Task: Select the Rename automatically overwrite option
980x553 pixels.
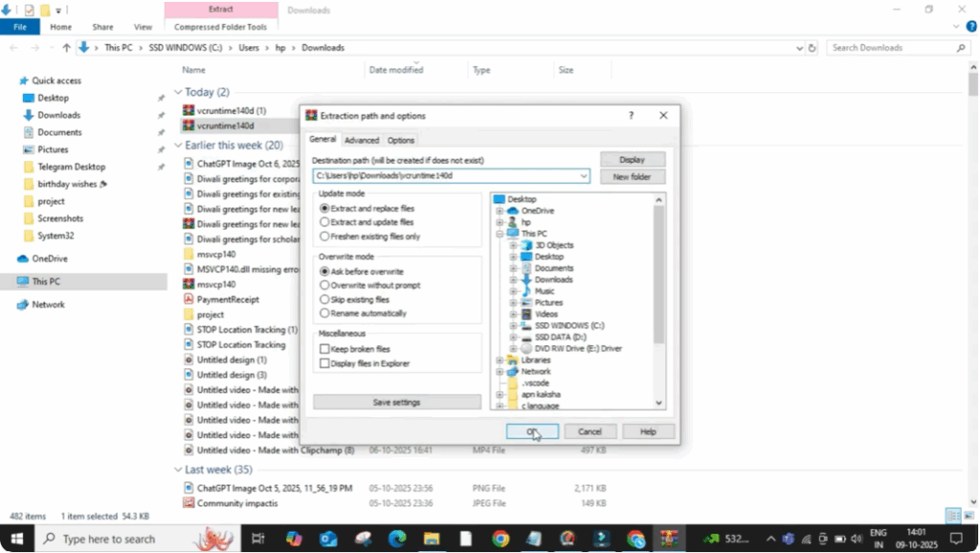Action: (x=323, y=313)
